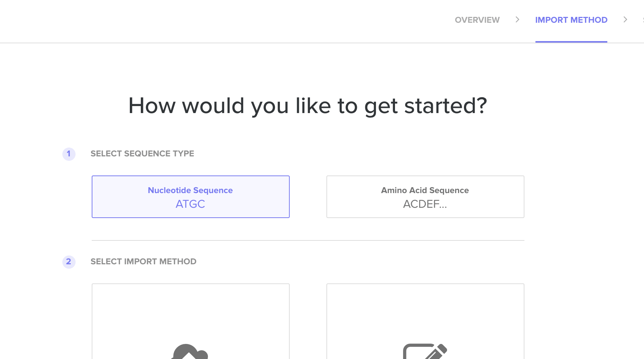Click the purple underline below IMPORT METHOD
The height and width of the screenshot is (359, 644).
[571, 41]
